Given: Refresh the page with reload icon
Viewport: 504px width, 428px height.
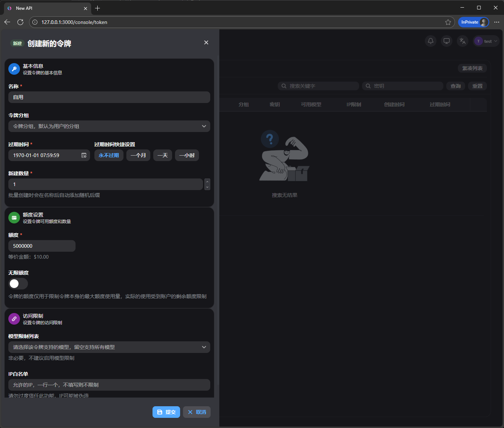Looking at the screenshot, I should (20, 22).
